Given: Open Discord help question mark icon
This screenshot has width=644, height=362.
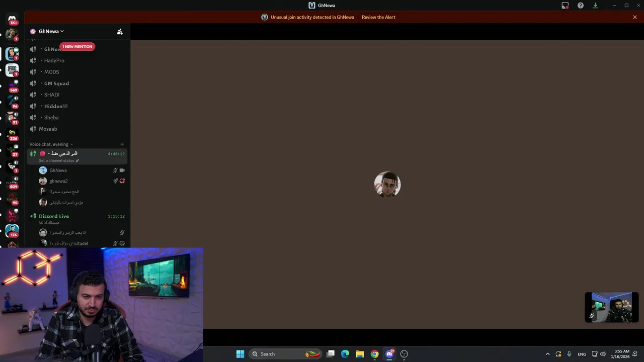Looking at the screenshot, I should click(x=581, y=6).
